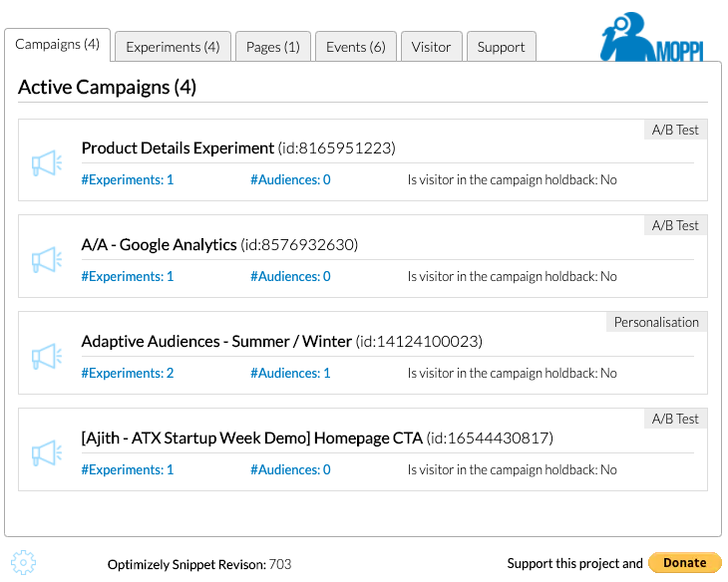Click holdback status for Product Details Experiment

point(513,179)
